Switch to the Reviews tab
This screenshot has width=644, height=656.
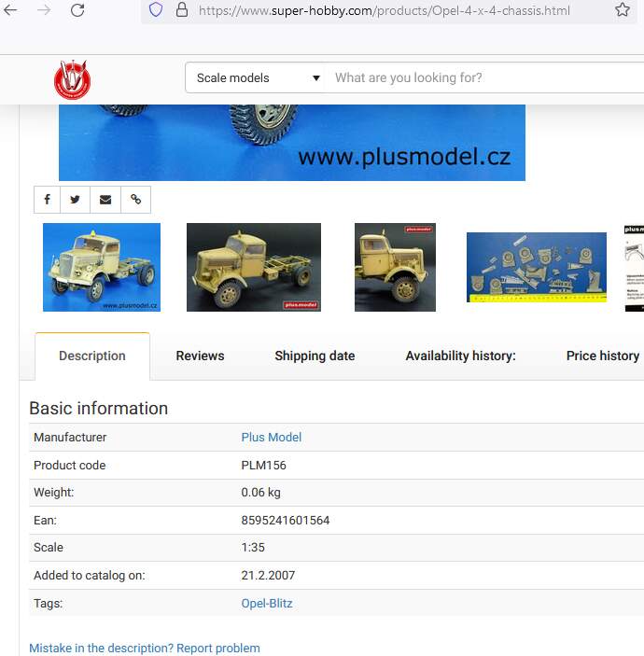click(200, 356)
